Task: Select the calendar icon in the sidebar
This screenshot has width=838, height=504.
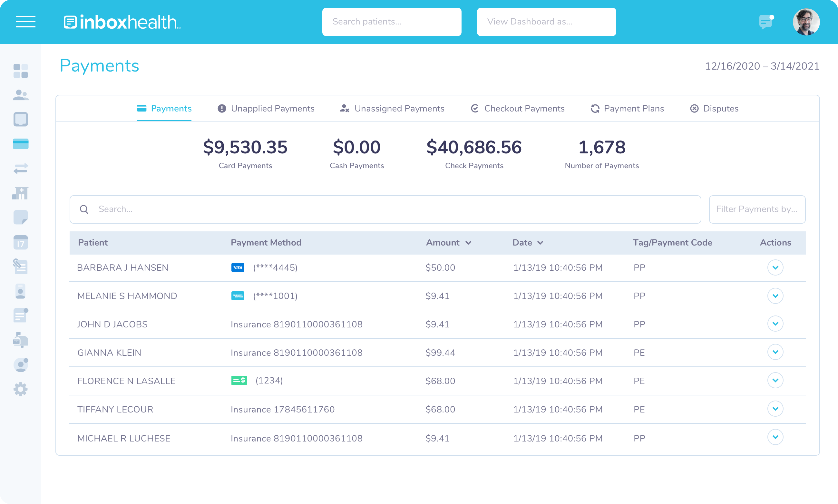Action: point(20,242)
